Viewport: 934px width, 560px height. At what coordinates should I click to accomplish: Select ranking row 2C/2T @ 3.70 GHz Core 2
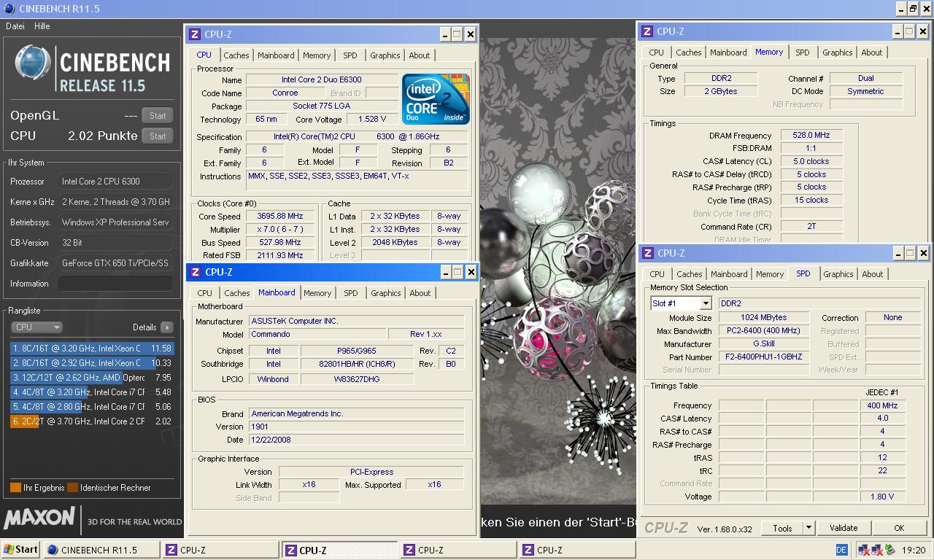(x=92, y=421)
